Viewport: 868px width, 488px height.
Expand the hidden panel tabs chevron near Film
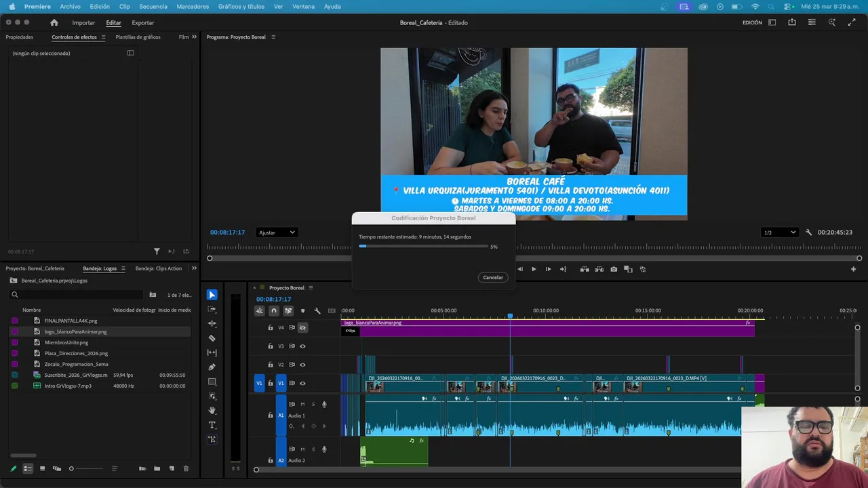(195, 37)
